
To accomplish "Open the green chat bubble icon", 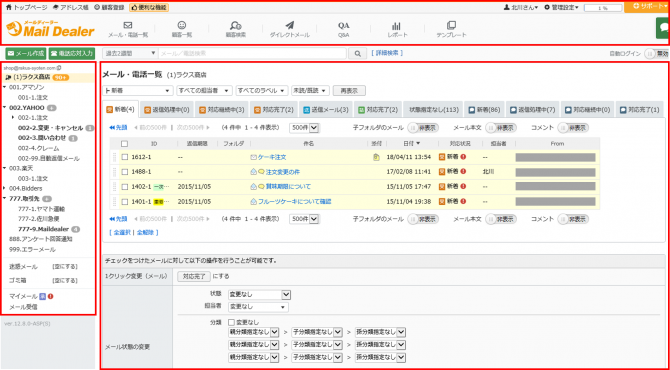I will coord(663,28).
